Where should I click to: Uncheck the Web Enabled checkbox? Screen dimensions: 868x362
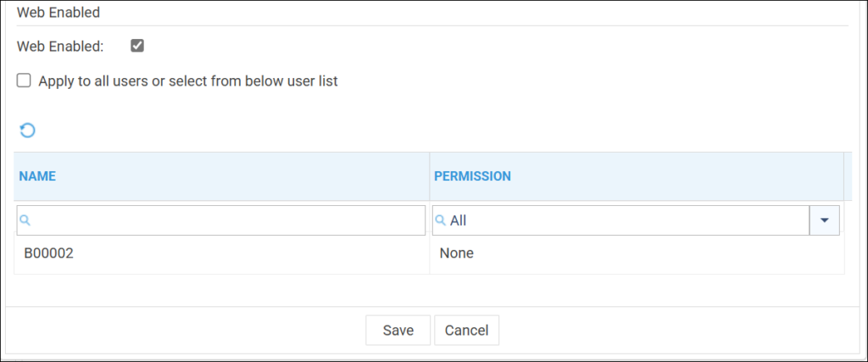pyautogui.click(x=137, y=46)
